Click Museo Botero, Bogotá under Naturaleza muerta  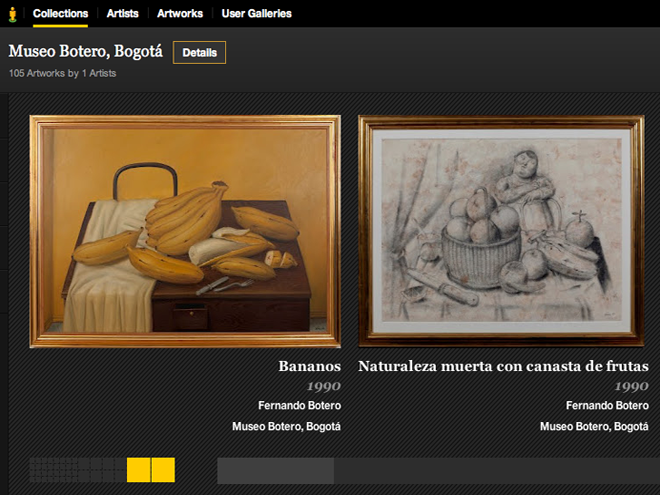[594, 426]
